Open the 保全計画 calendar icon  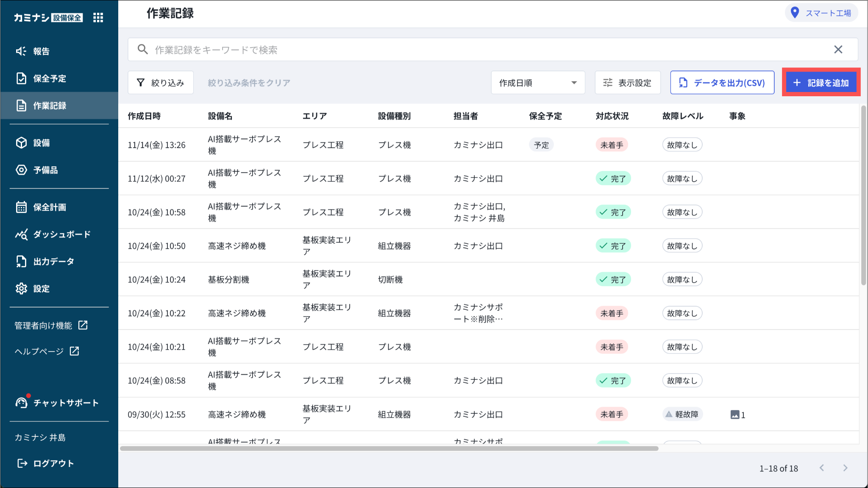[x=21, y=207]
